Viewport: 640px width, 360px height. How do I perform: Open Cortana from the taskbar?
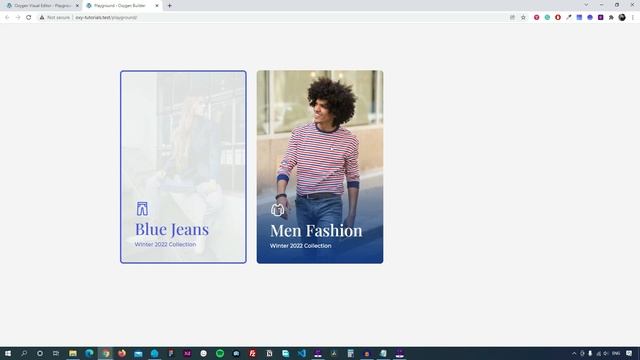pyautogui.click(x=40, y=353)
